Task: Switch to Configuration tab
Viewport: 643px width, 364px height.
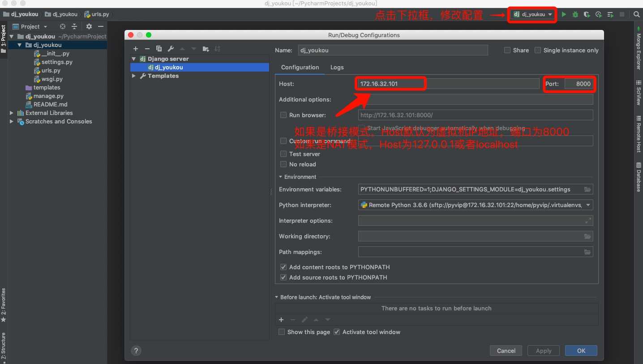Action: [x=300, y=67]
